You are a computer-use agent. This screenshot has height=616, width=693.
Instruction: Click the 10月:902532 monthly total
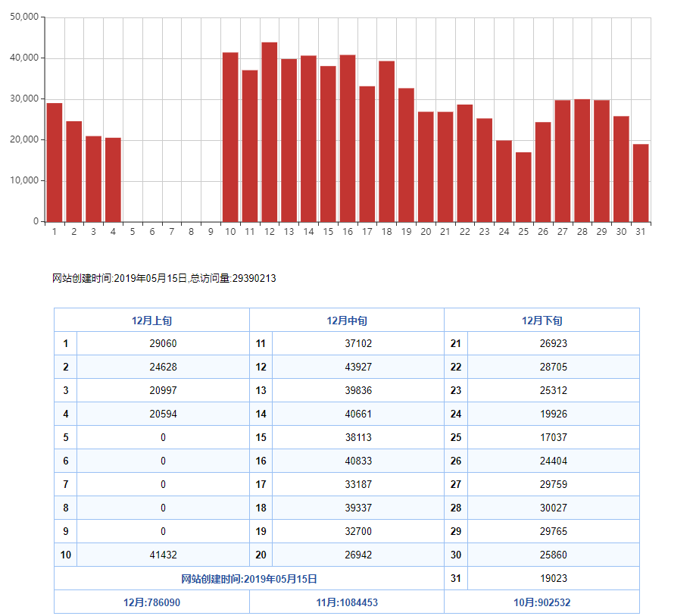pyautogui.click(x=542, y=602)
